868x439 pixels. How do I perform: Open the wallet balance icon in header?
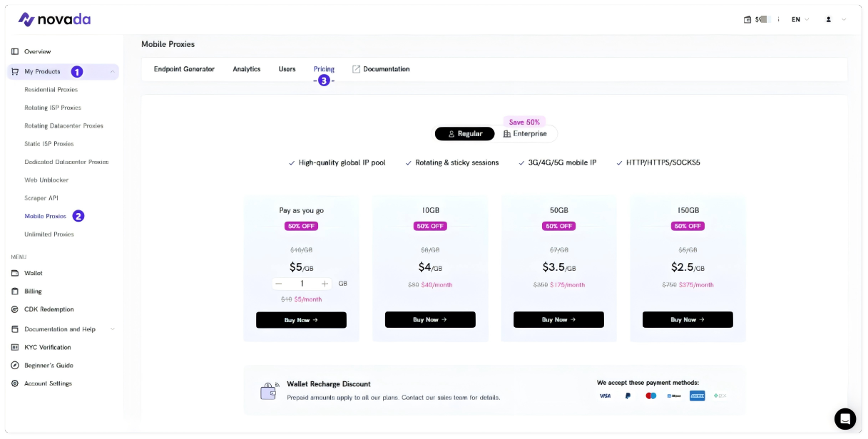click(747, 20)
